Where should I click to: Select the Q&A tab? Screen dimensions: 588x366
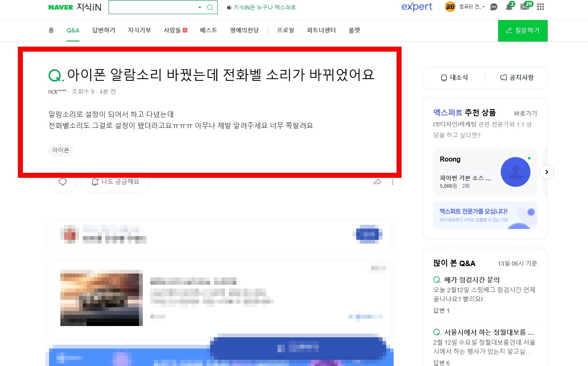pyautogui.click(x=73, y=30)
